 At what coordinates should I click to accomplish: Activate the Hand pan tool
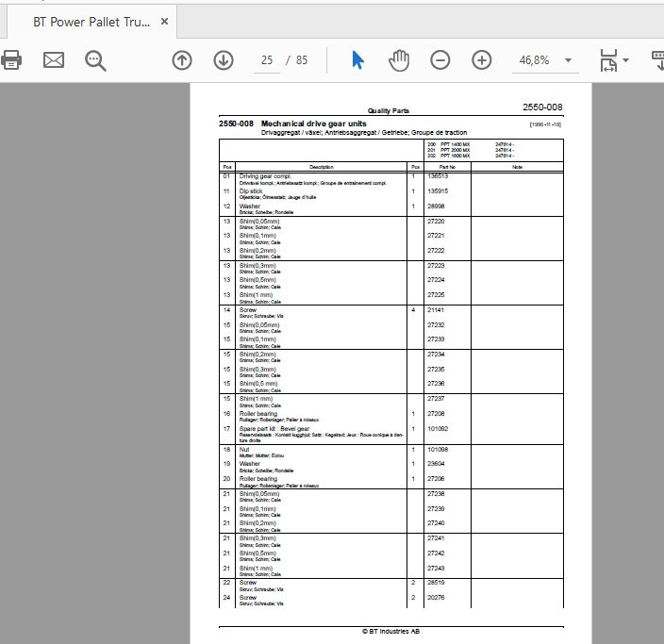click(399, 60)
